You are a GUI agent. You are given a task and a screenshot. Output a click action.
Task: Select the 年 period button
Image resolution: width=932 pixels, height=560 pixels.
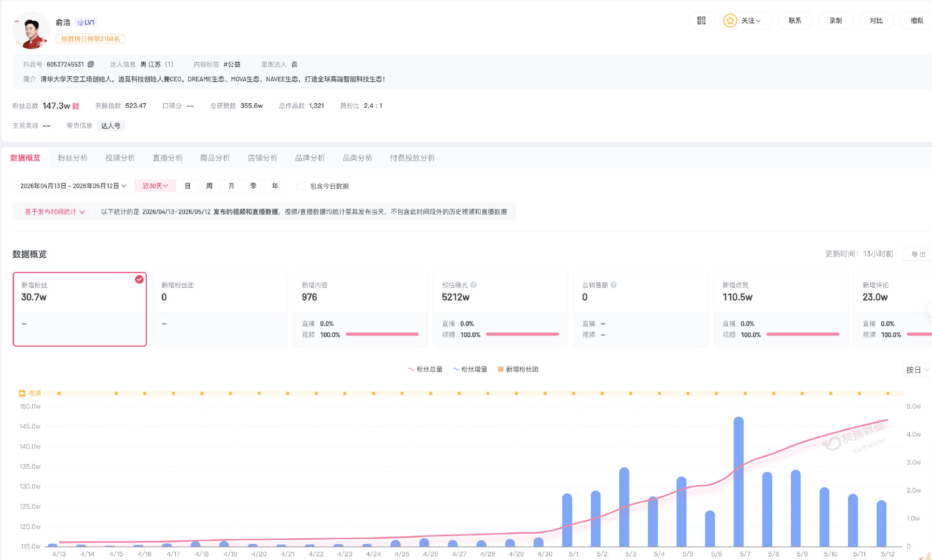[275, 186]
